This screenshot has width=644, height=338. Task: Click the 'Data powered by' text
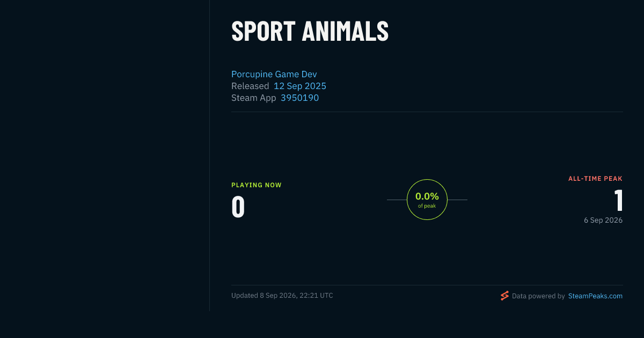click(538, 296)
